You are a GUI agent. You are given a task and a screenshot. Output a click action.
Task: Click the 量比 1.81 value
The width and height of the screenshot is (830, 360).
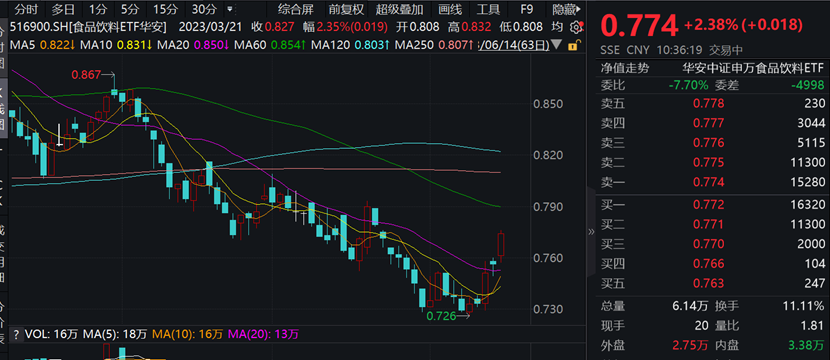813,326
